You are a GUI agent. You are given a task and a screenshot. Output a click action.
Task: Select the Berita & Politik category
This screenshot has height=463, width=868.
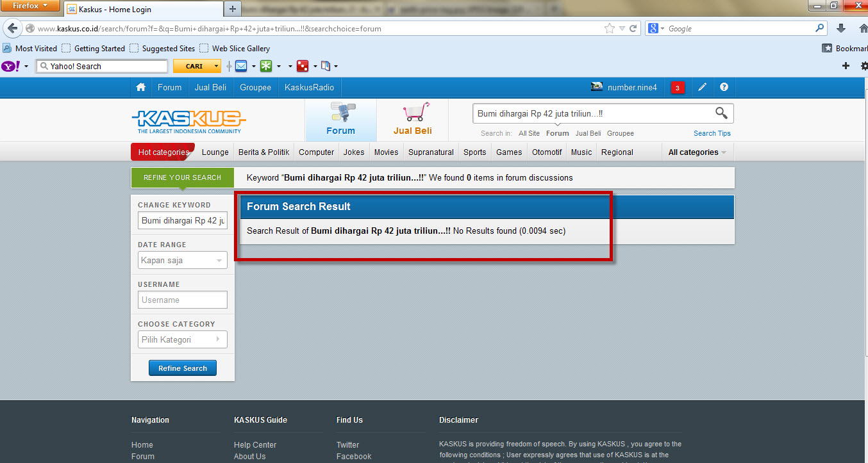click(x=264, y=152)
